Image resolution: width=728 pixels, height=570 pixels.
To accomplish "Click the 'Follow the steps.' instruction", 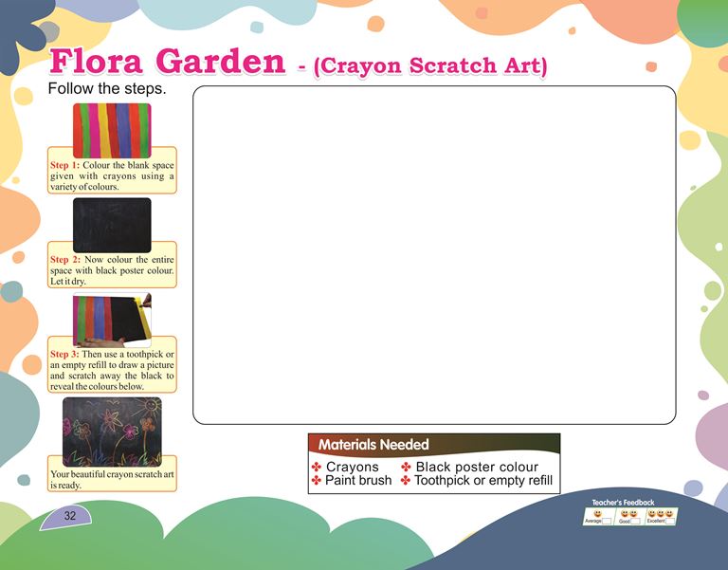I will pyautogui.click(x=107, y=88).
